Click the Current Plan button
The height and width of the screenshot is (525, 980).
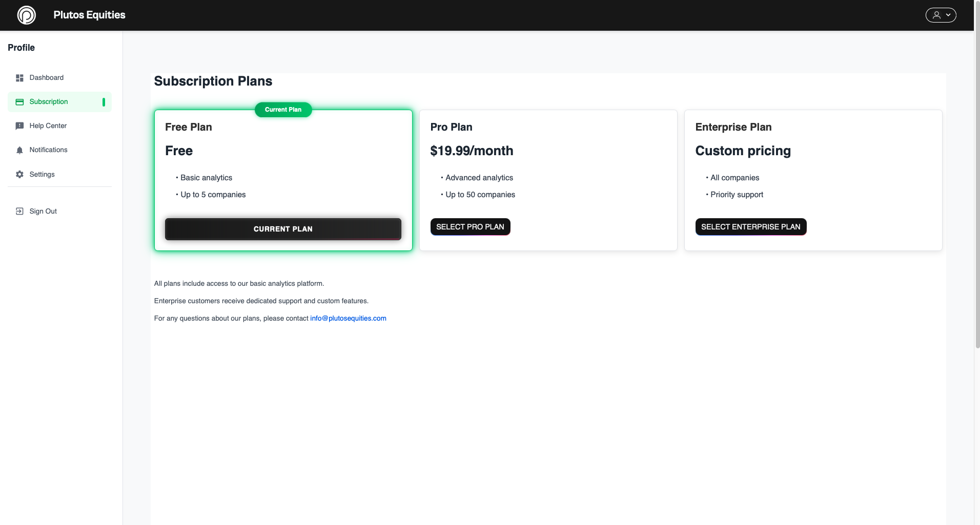283,229
